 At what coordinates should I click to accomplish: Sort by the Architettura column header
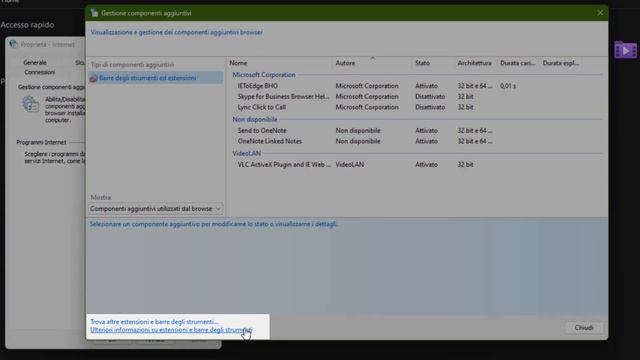click(474, 63)
